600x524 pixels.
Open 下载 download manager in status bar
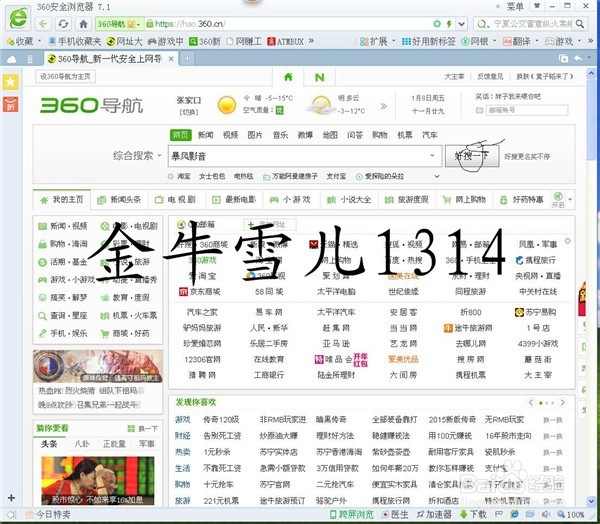473,514
